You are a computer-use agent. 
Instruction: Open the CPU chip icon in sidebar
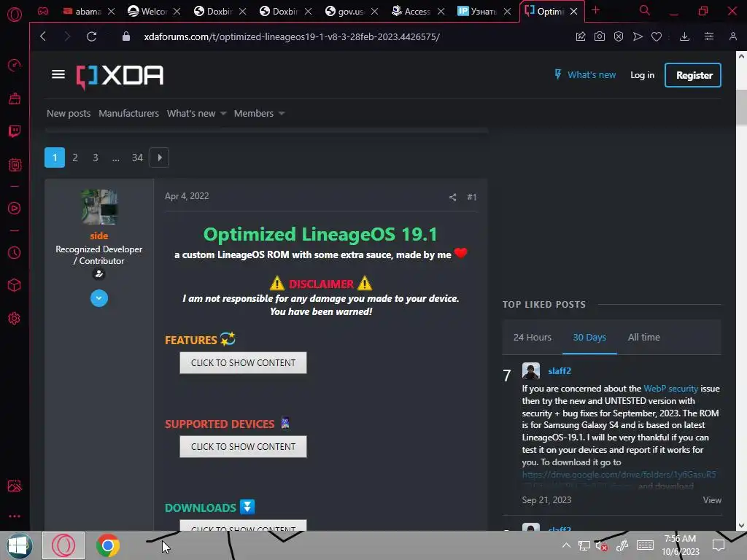(15, 165)
